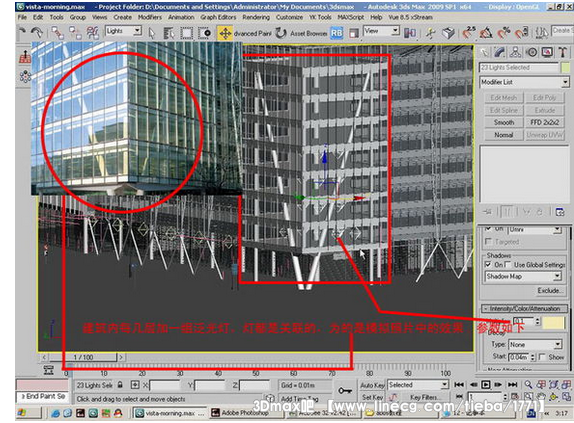This screenshot has width=574, height=423.
Task: Collapse the Intensity/Color/Attenuation rollout
Action: pos(524,308)
